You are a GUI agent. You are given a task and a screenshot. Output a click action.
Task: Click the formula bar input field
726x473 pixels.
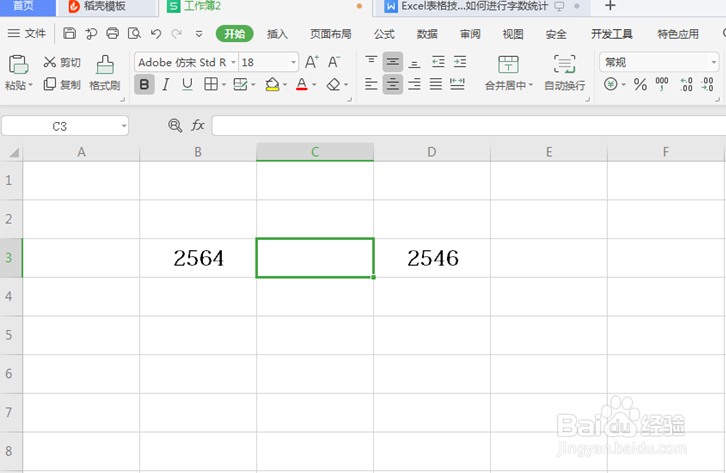coord(469,125)
